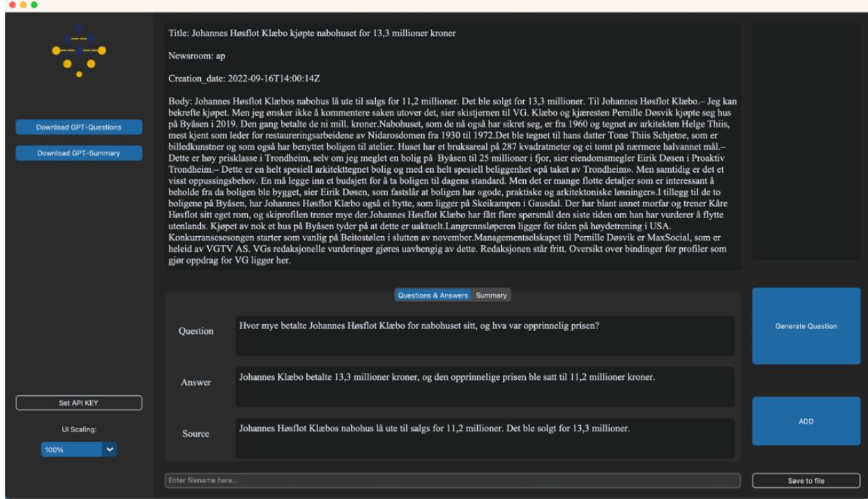
Task: Select the Questions & Answers tab
Action: pos(432,295)
